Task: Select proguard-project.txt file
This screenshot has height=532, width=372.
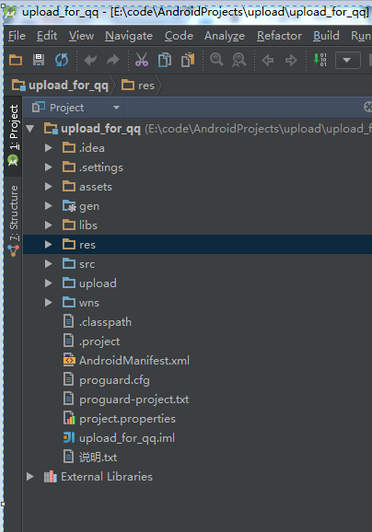Action: tap(134, 399)
